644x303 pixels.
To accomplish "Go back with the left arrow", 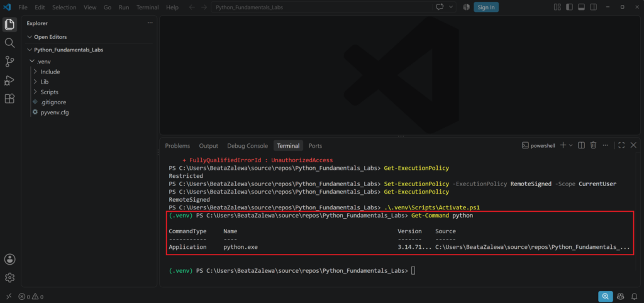I will tap(191, 8).
